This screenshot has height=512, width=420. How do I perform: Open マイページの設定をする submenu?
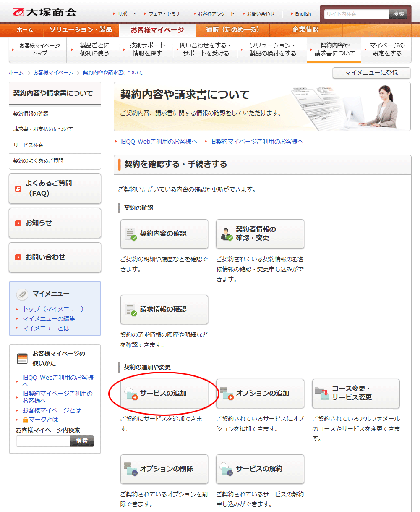click(386, 50)
